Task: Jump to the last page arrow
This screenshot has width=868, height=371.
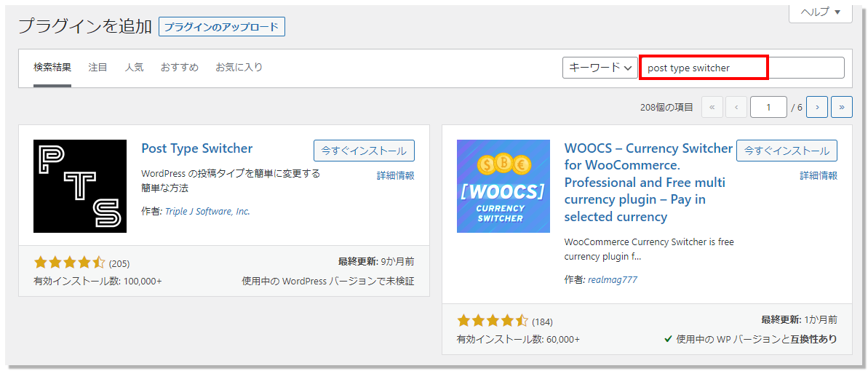Action: tap(841, 108)
